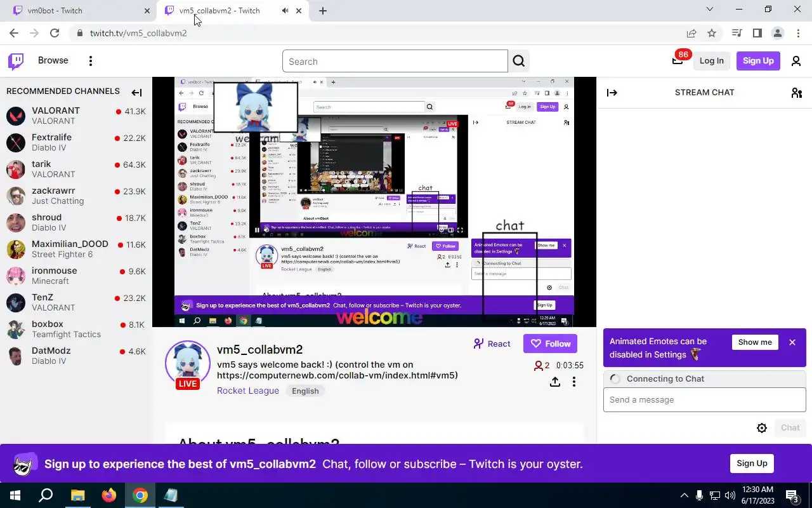Viewport: 812px width, 508px height.
Task: Open the Chrome three-dot menu
Action: click(x=797, y=33)
